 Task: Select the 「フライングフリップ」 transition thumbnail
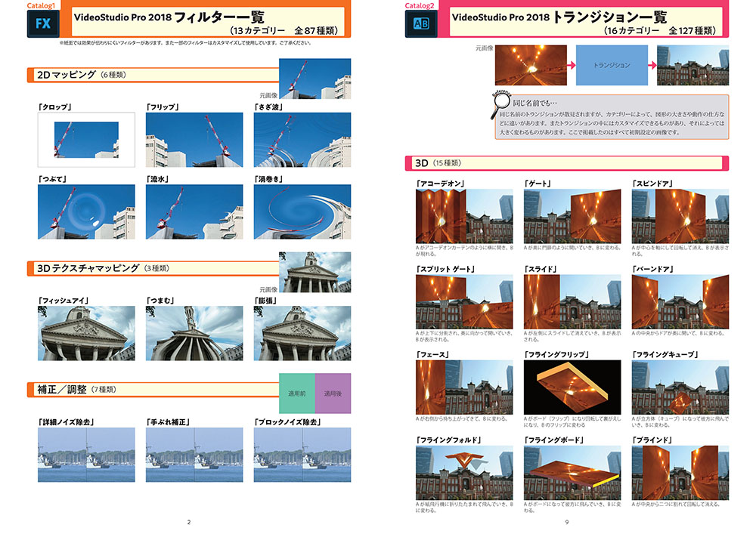[572, 387]
